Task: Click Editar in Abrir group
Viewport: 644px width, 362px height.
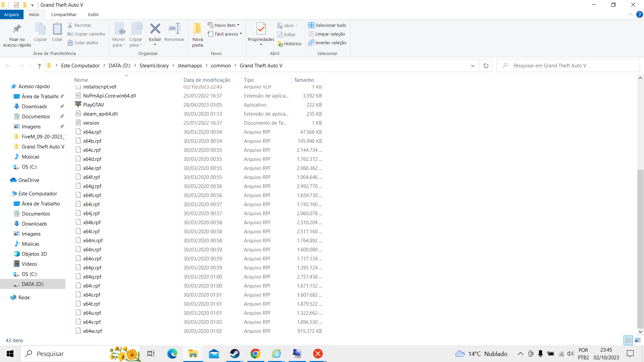Action: pos(286,35)
